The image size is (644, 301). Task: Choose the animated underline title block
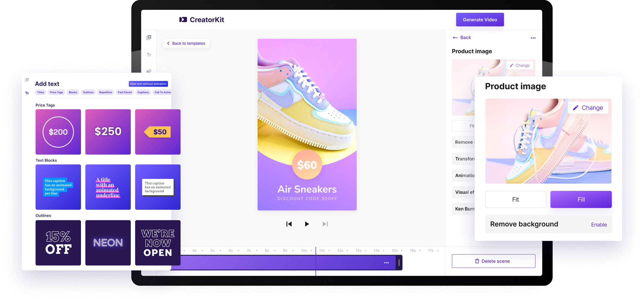[108, 187]
